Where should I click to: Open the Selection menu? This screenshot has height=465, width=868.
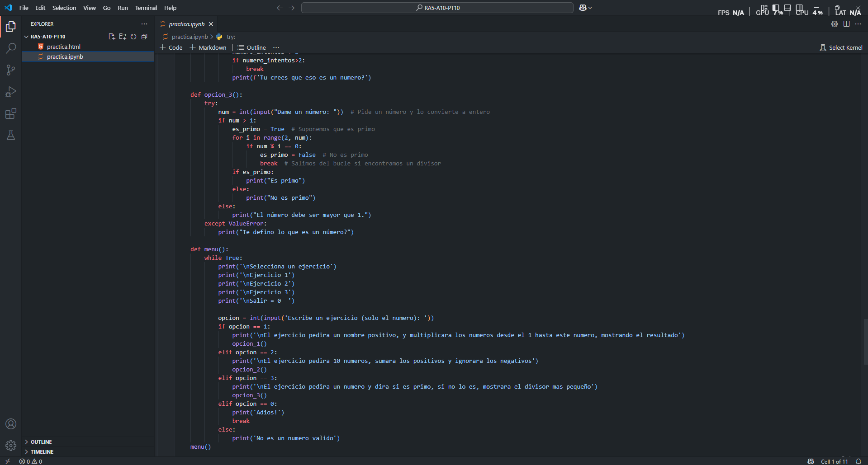[64, 8]
